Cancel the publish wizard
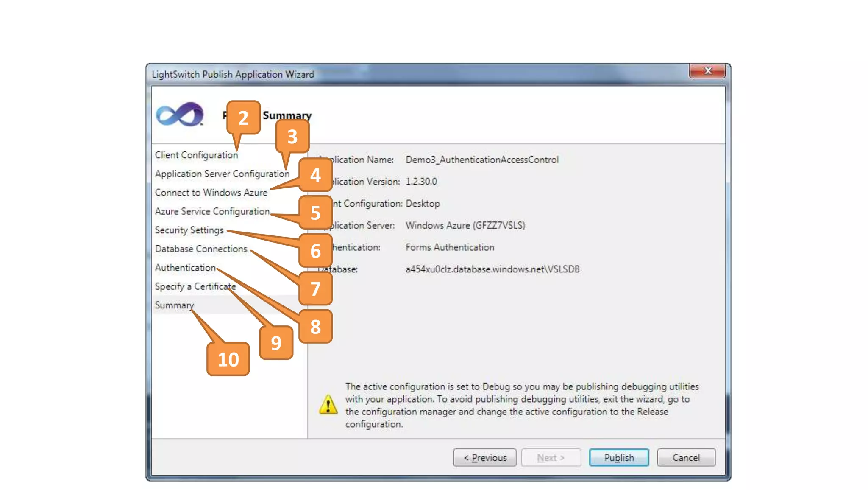Image resolution: width=868 pixels, height=490 pixels. [x=686, y=458]
